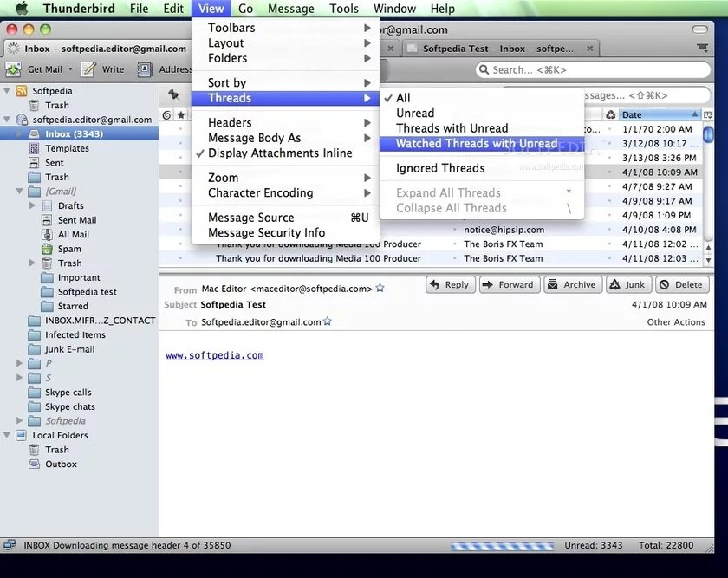Click the Reply button
Viewport: 728px width, 578px height.
(x=450, y=284)
